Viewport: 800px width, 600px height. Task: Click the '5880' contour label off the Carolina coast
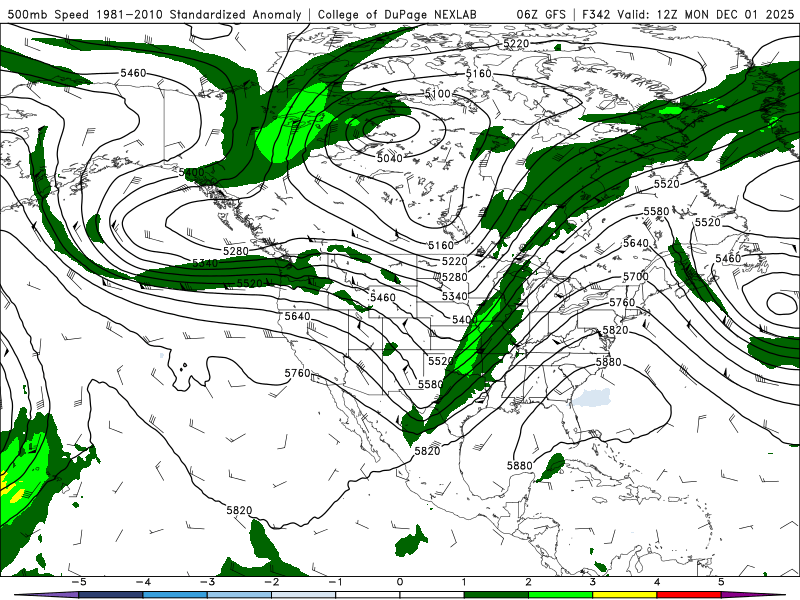coord(609,362)
